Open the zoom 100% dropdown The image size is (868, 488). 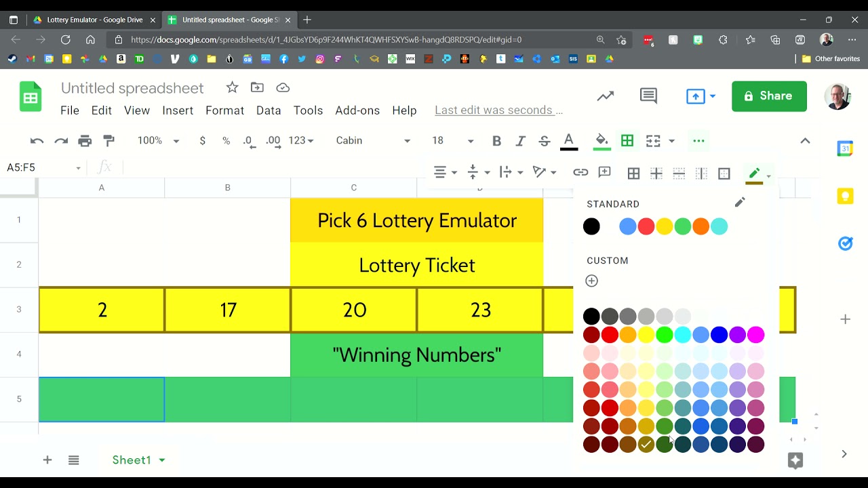pos(158,141)
